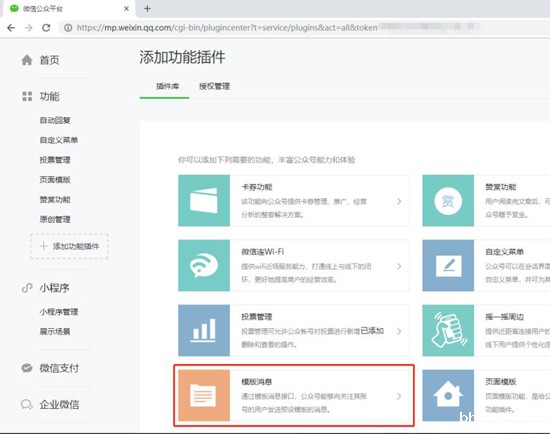Click the grid icon next to 功能
This screenshot has width=550, height=434.
(27, 96)
